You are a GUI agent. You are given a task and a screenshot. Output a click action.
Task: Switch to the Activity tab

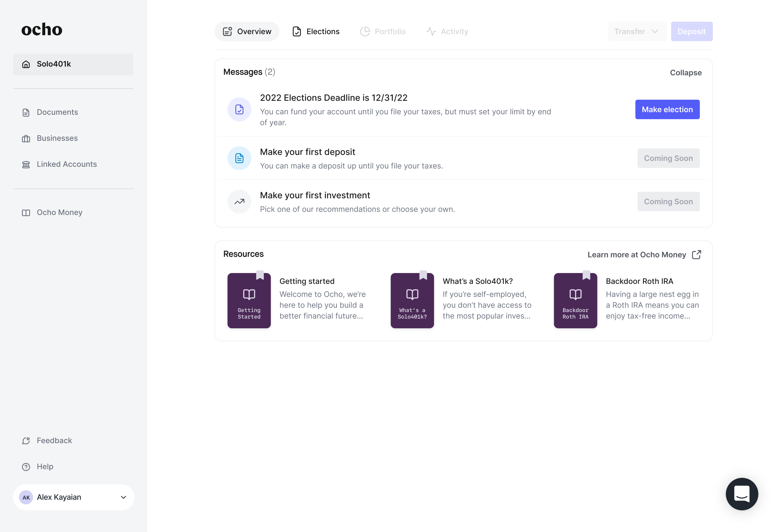pyautogui.click(x=447, y=31)
